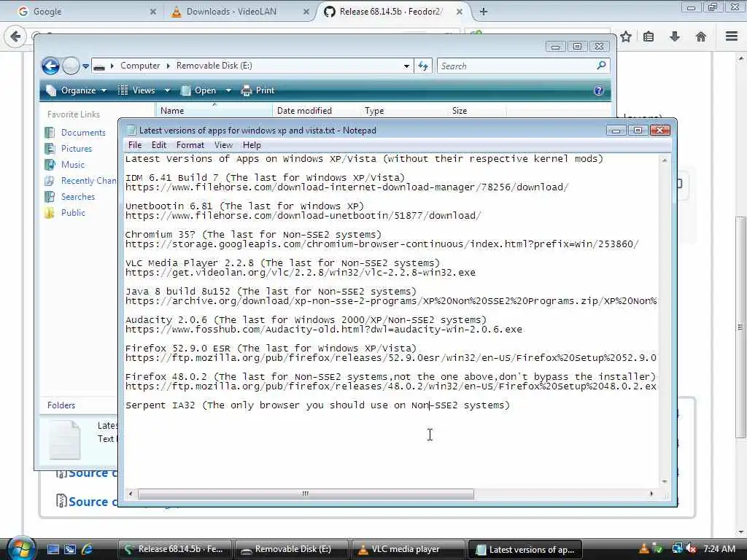Open browser downloads arrow icon
747x560 pixels.
click(675, 36)
